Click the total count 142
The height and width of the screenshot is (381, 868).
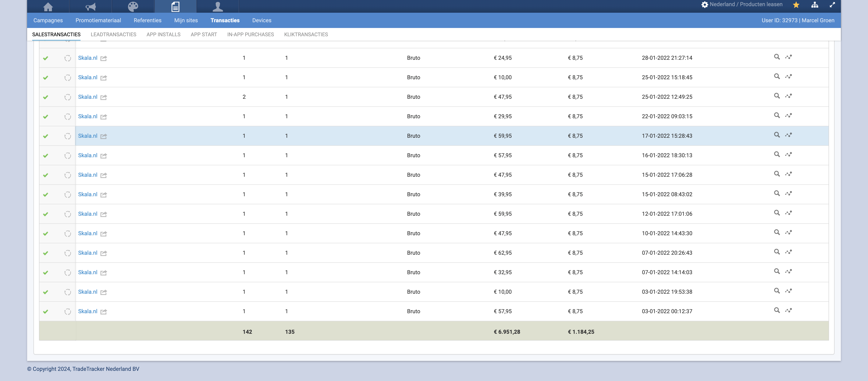[247, 332]
